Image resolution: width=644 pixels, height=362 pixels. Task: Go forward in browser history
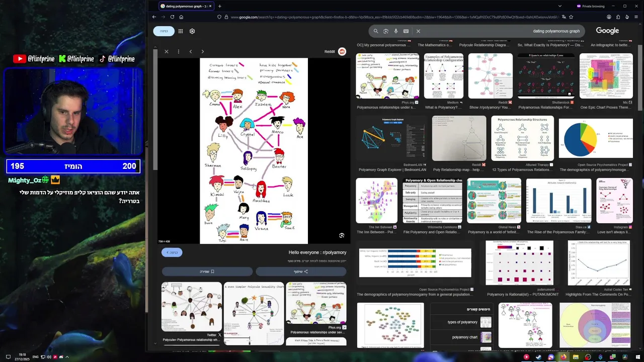[163, 17]
